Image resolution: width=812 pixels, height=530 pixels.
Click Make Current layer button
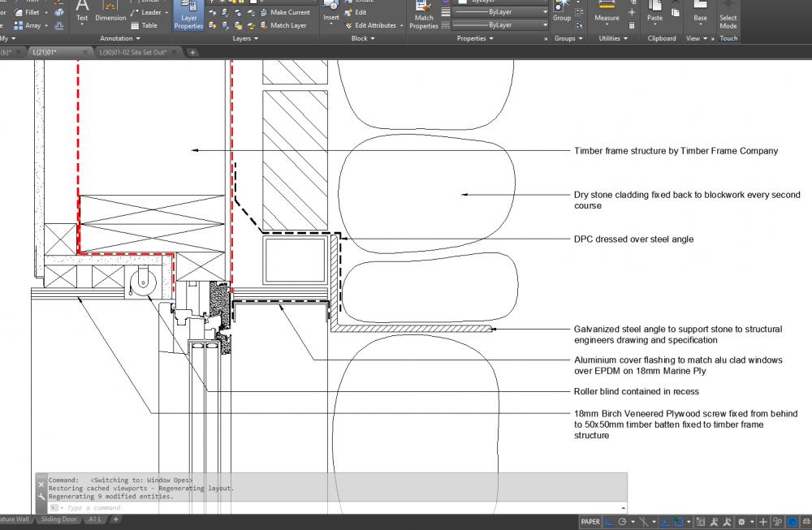[285, 12]
